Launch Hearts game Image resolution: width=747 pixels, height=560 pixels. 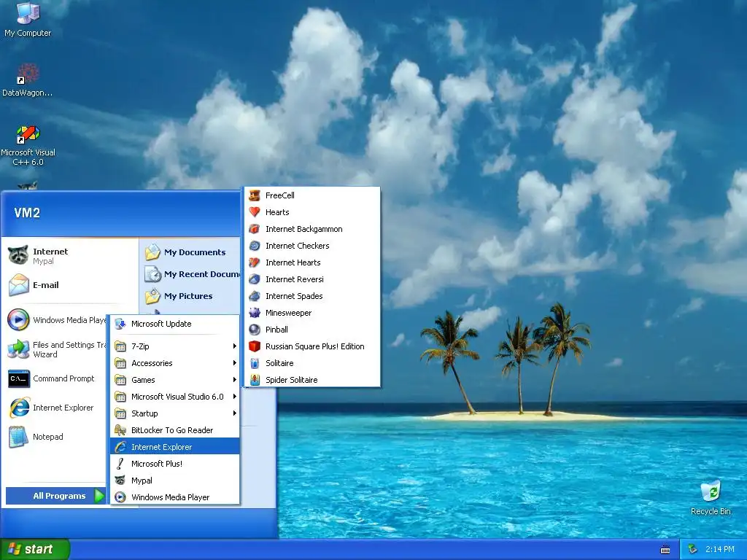[312, 212]
